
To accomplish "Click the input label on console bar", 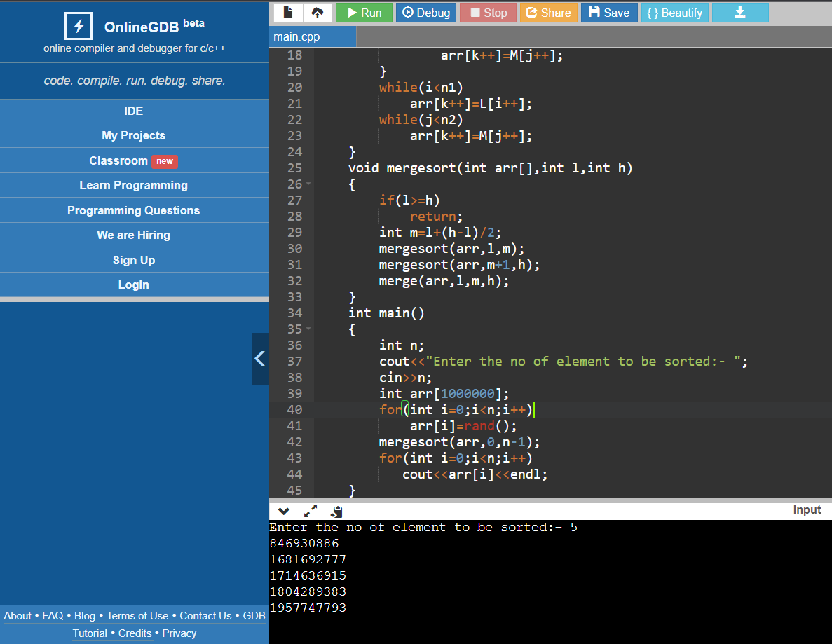I will 807,509.
